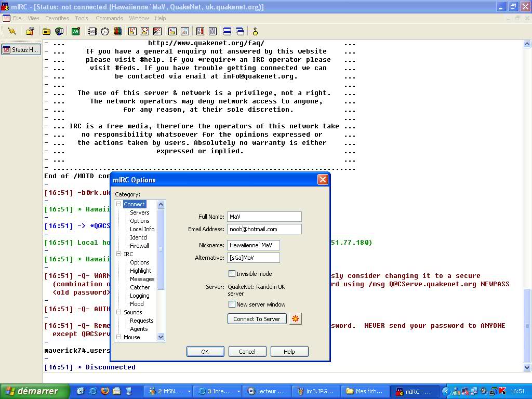Click Cancel in the mIRC Options dialog
Screen dimensions: 532x399
247,352
